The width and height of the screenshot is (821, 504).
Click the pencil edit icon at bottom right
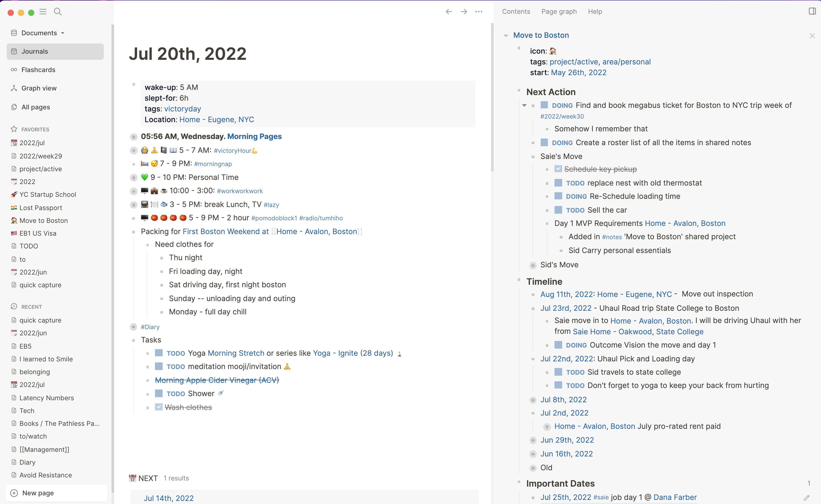(x=806, y=498)
